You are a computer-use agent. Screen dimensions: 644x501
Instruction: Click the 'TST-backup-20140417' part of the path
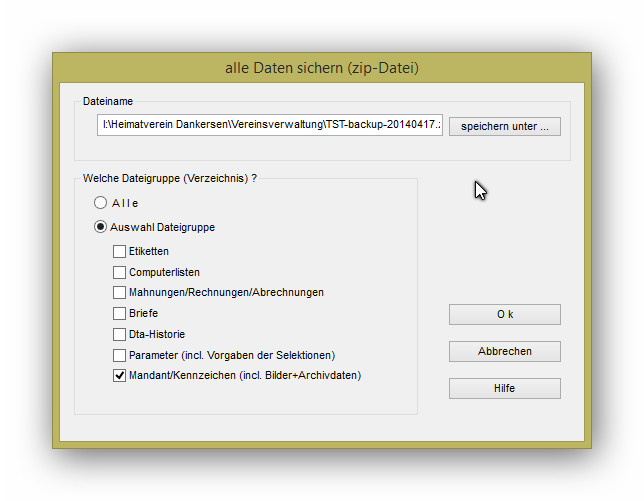(380, 126)
